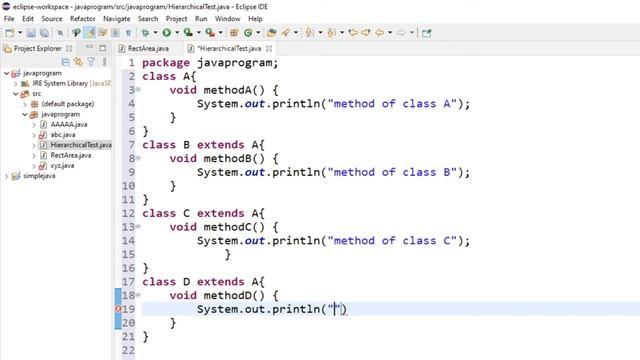Open the Edit menu

[x=28, y=19]
